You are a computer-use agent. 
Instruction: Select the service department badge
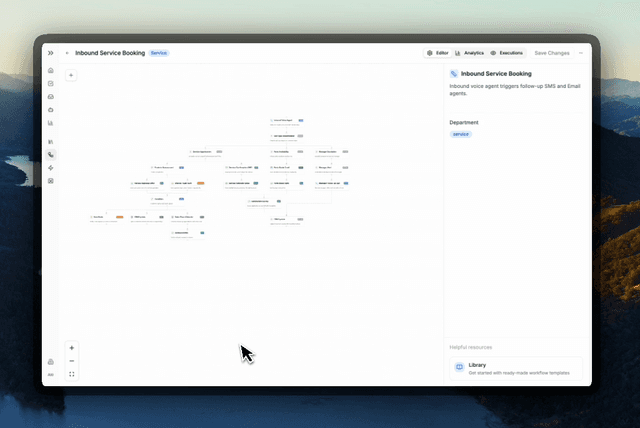click(461, 134)
